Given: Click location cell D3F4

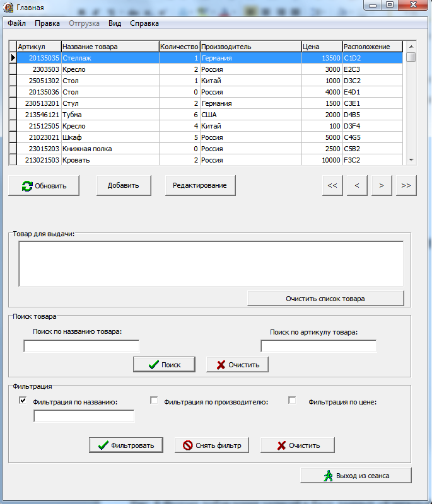Looking at the screenshot, I should pyautogui.click(x=373, y=126).
